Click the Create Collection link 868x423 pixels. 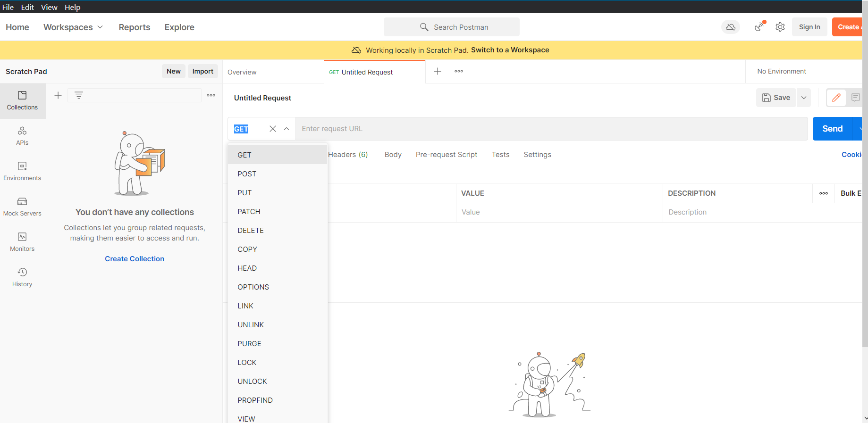tap(135, 259)
